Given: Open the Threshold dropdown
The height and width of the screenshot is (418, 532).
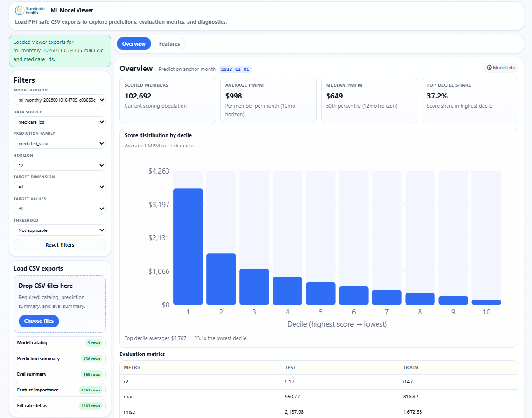Looking at the screenshot, I should [x=59, y=230].
